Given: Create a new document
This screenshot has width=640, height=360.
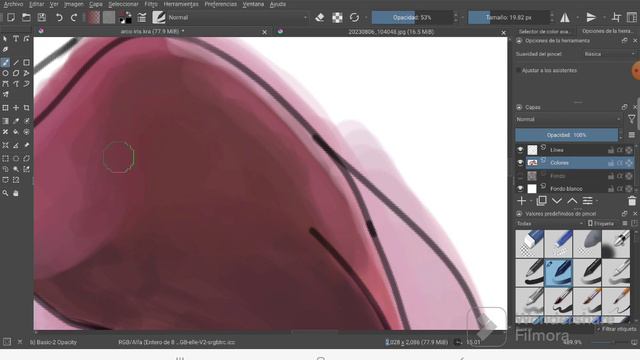Looking at the screenshot, I should tap(11, 18).
